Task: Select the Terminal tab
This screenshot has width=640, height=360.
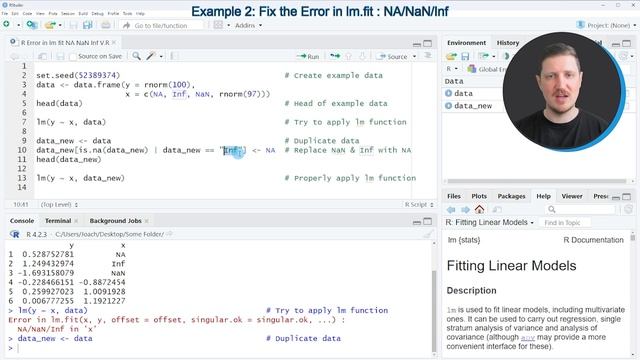Action: (58, 221)
